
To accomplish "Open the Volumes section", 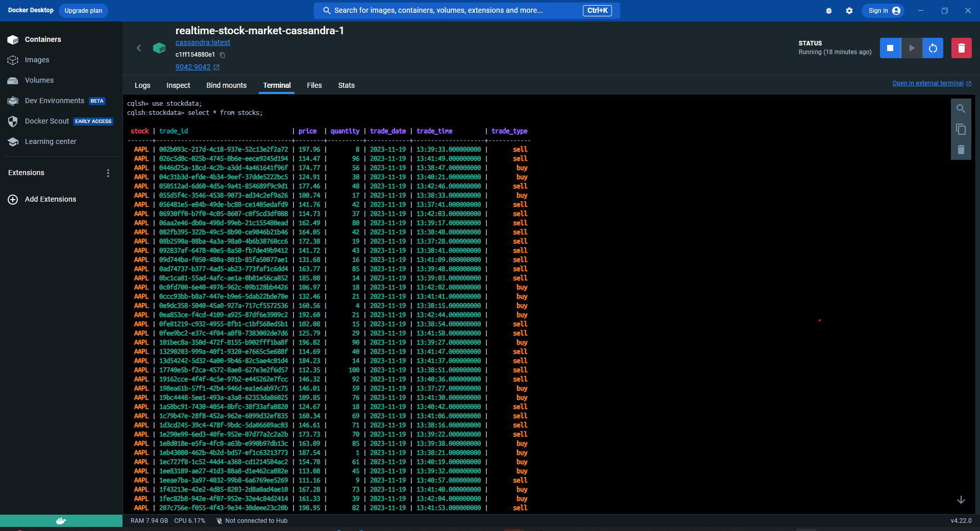I will pyautogui.click(x=39, y=80).
